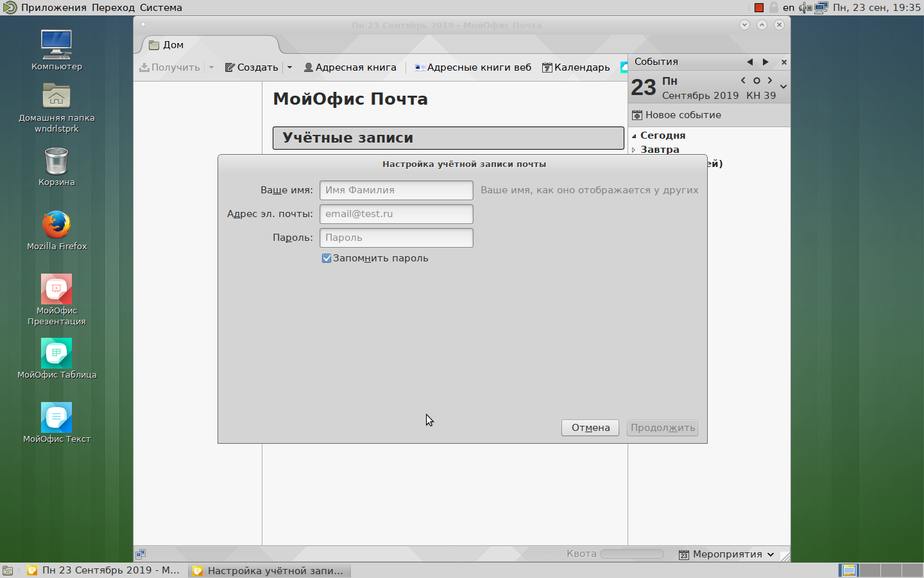Click the Password input field
924x578 pixels.
click(397, 238)
